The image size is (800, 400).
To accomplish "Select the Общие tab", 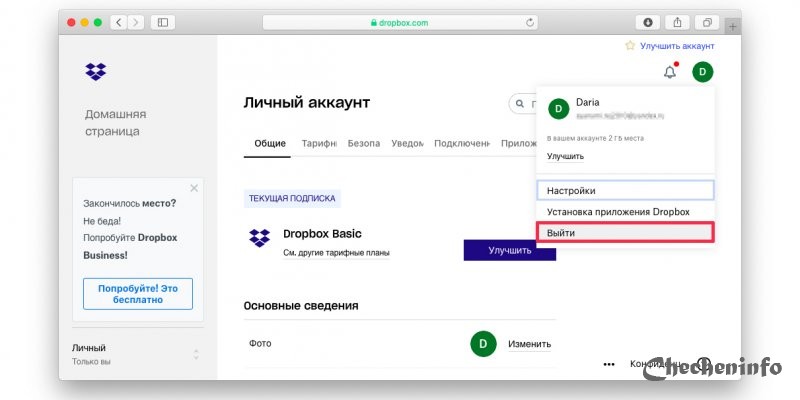I will point(270,143).
